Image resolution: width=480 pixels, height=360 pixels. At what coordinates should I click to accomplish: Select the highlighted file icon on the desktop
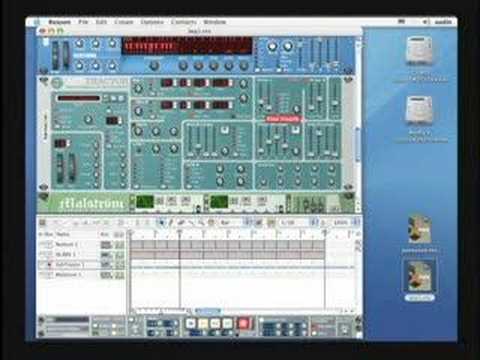pos(419,277)
